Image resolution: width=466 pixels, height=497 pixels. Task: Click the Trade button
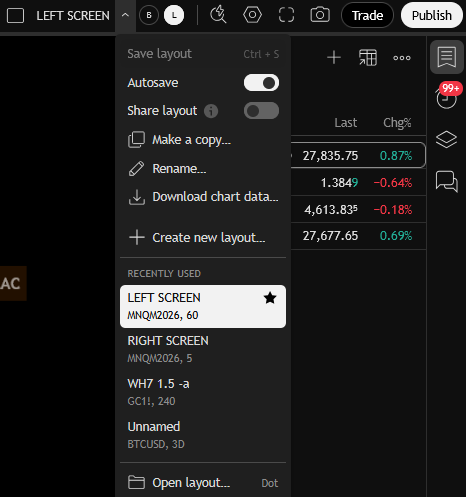[367, 15]
